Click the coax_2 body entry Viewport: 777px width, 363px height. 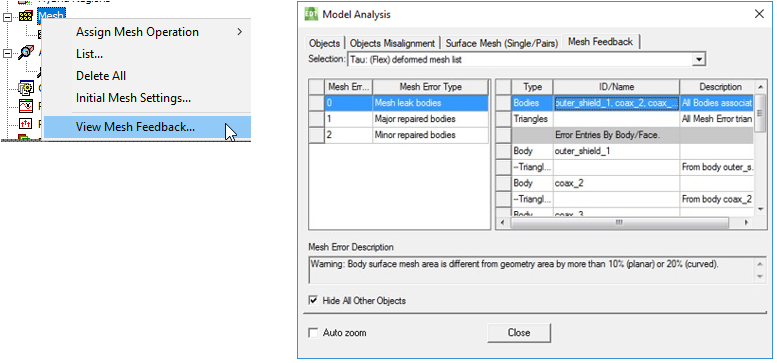tap(616, 183)
